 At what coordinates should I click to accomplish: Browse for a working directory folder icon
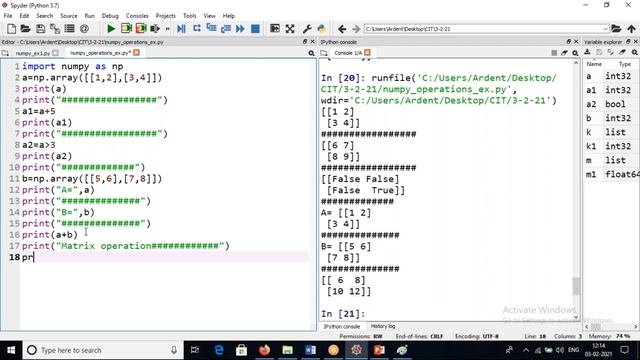click(616, 29)
